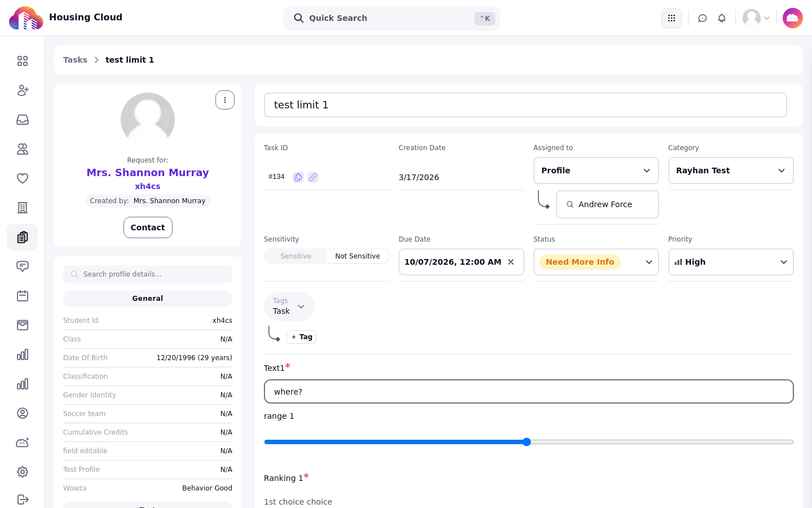The height and width of the screenshot is (508, 812).
Task: Click the add user sidebar icon
Action: pyautogui.click(x=23, y=90)
